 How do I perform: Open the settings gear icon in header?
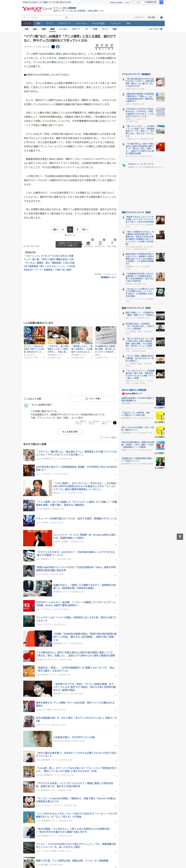(161, 18)
